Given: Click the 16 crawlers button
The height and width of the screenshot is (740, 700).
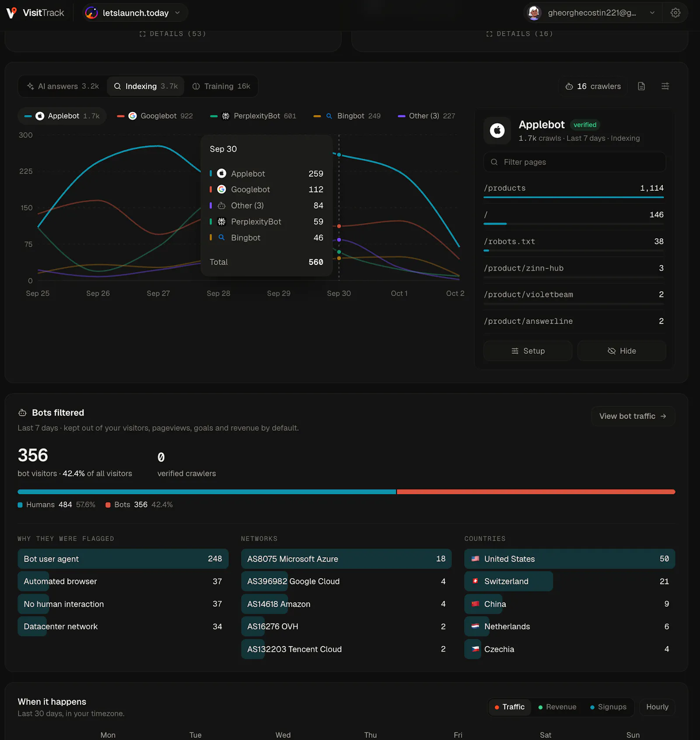Looking at the screenshot, I should [x=593, y=86].
